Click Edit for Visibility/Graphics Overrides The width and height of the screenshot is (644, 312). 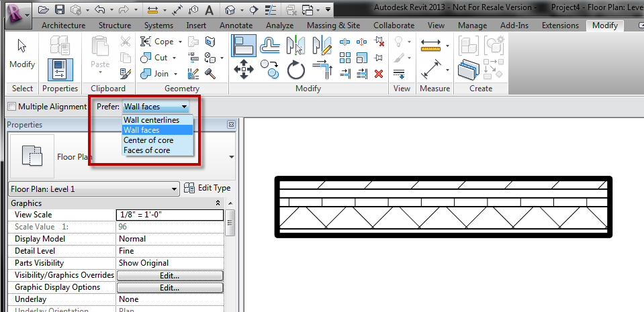tap(170, 276)
